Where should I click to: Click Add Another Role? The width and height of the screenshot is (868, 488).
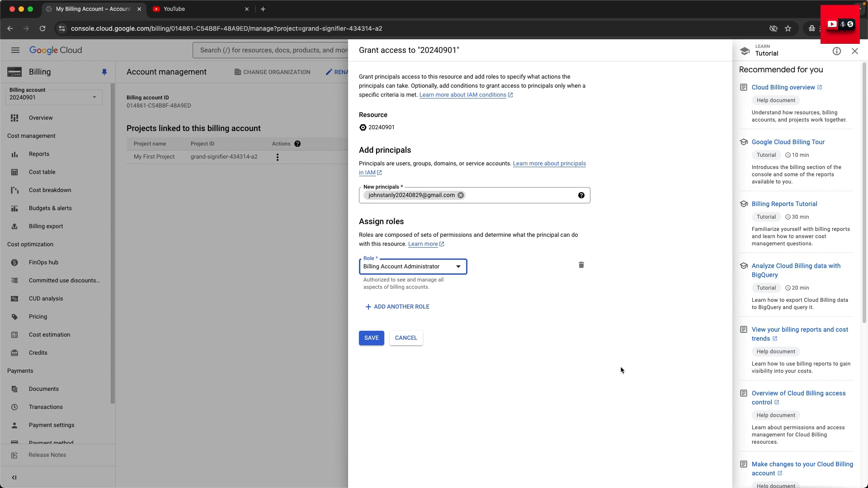tap(397, 307)
